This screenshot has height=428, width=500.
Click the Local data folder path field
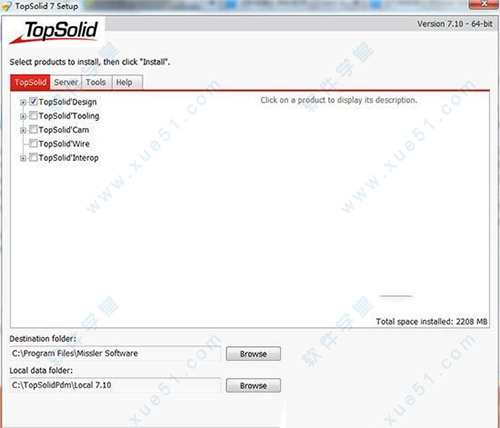coord(115,385)
